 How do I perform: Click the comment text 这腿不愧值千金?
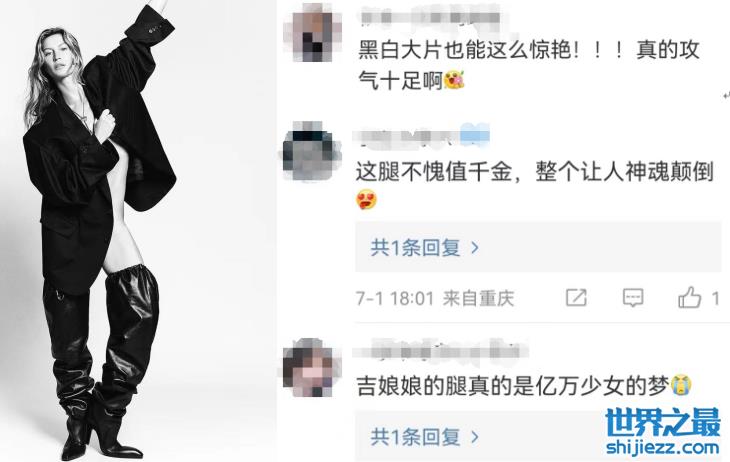[433, 172]
